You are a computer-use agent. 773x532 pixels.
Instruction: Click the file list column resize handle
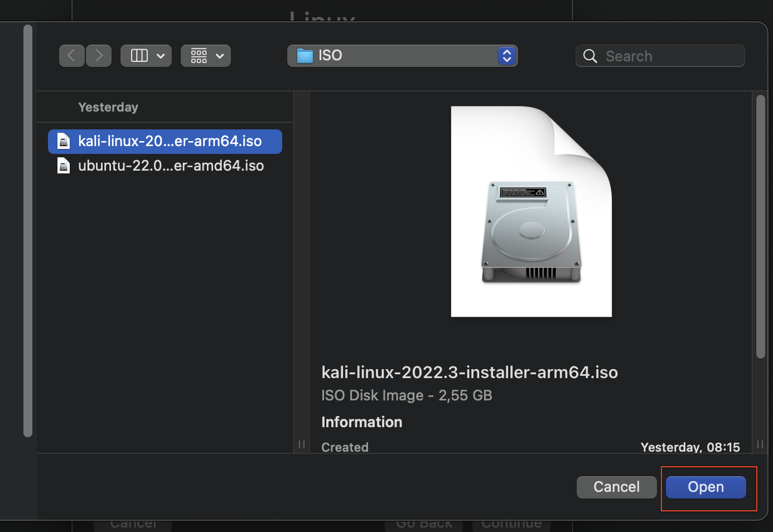(302, 444)
